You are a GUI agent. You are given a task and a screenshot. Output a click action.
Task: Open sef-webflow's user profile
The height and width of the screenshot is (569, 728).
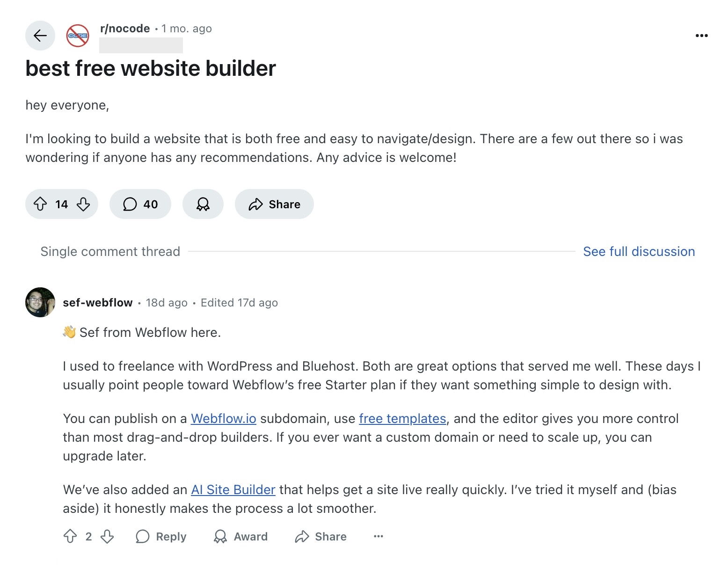98,302
